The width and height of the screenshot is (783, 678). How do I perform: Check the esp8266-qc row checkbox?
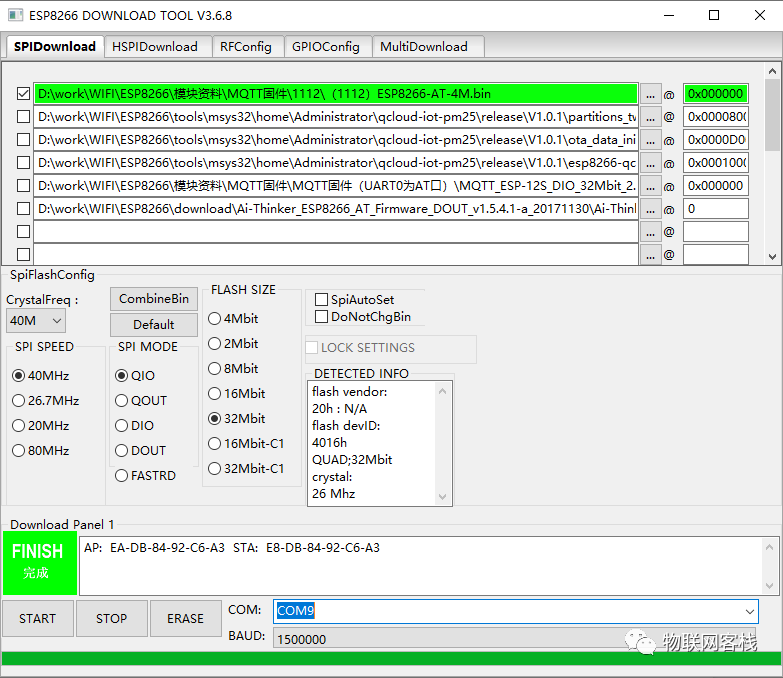click(x=23, y=162)
